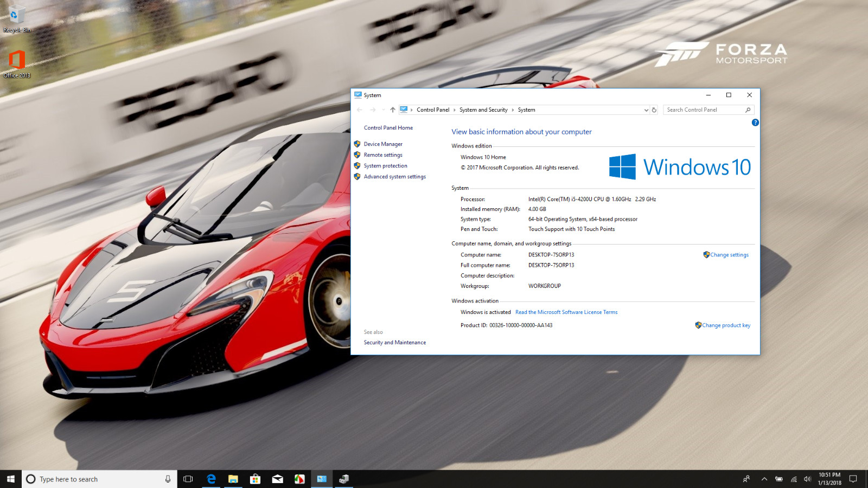868x488 pixels.
Task: Check battery status in system tray
Action: [778, 479]
